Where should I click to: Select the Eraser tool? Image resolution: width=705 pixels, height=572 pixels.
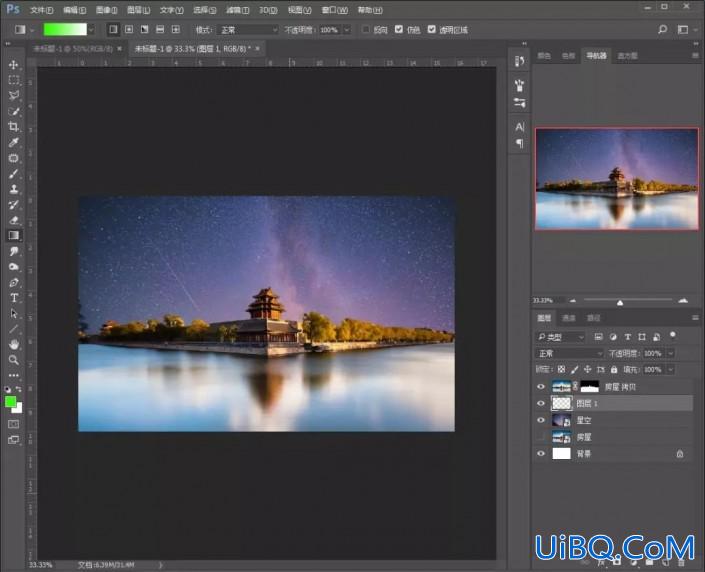[x=13, y=220]
